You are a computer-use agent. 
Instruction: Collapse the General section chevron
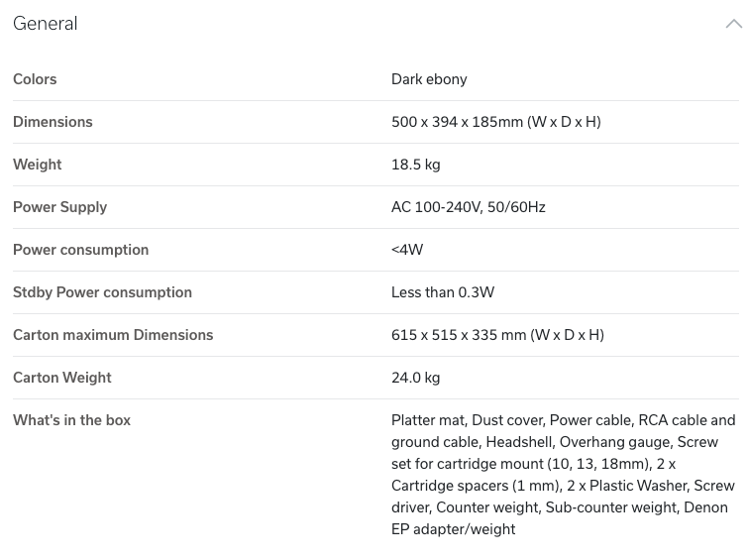click(734, 24)
